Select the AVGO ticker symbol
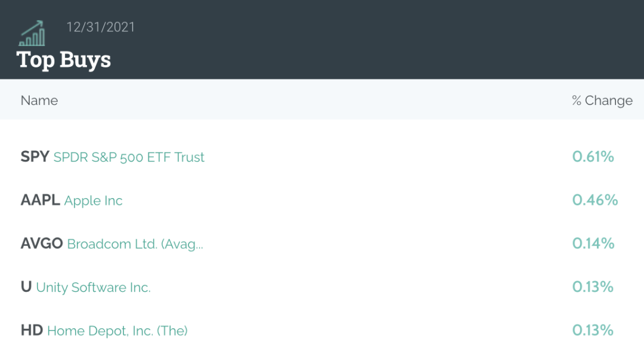644x358 pixels. [42, 243]
